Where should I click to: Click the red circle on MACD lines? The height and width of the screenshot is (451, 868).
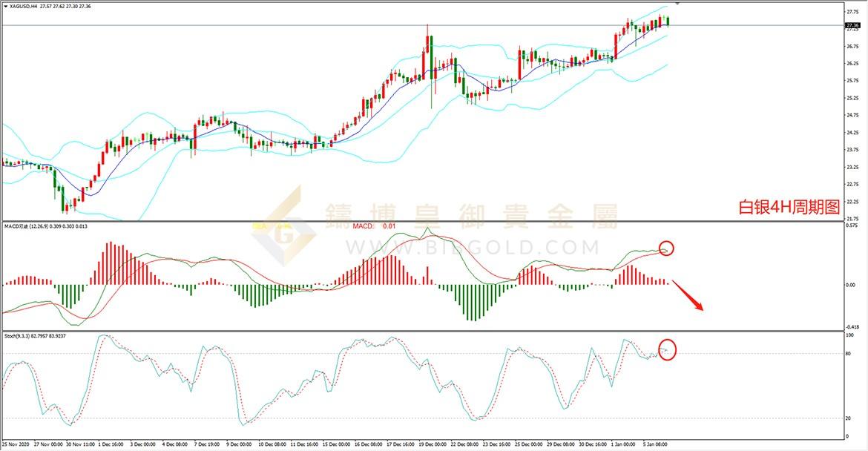[666, 248]
